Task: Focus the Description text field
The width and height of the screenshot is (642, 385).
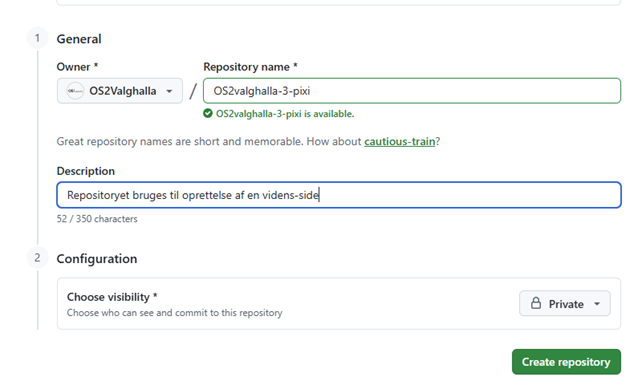Action: tap(339, 195)
